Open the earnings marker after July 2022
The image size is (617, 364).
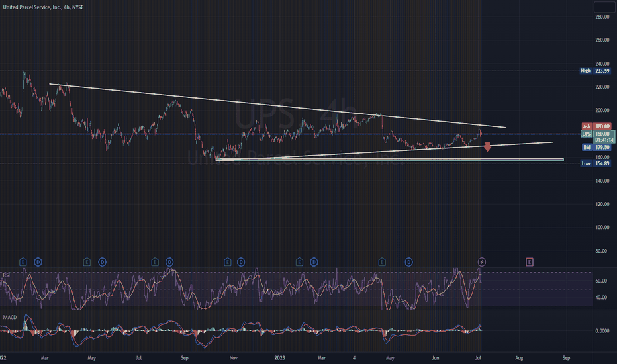click(155, 262)
